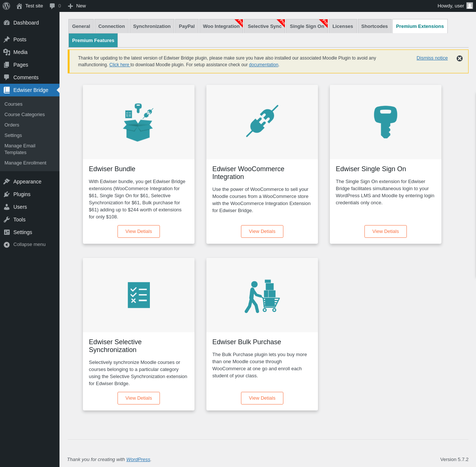The height and width of the screenshot is (467, 476).
Task: Click the WordPress logo in admin bar
Action: tap(6, 6)
